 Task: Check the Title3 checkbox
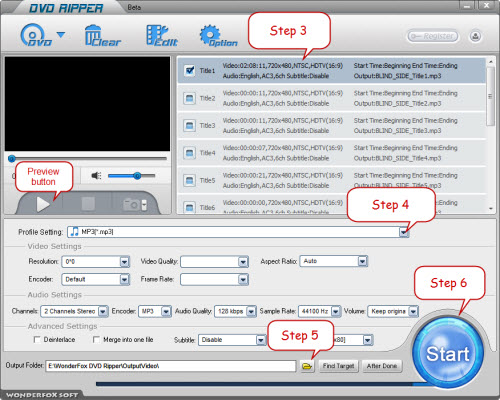[x=189, y=125]
